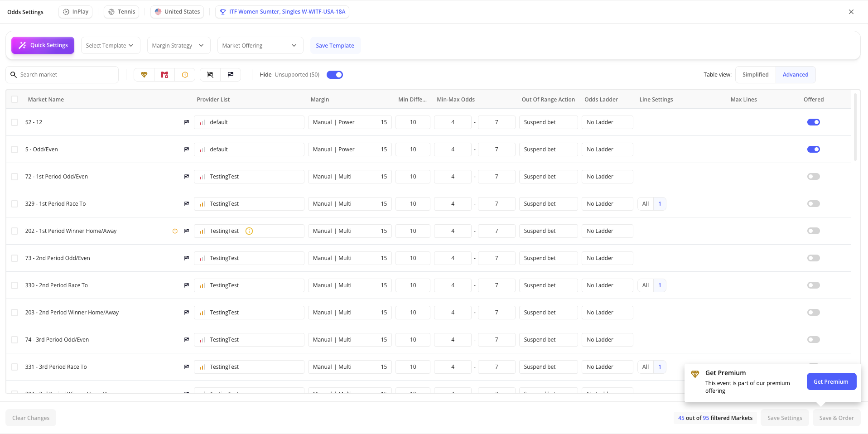Image resolution: width=868 pixels, height=434 pixels.
Task: Click flag icon on 203 - 2nd Period Winner row
Action: tap(186, 313)
